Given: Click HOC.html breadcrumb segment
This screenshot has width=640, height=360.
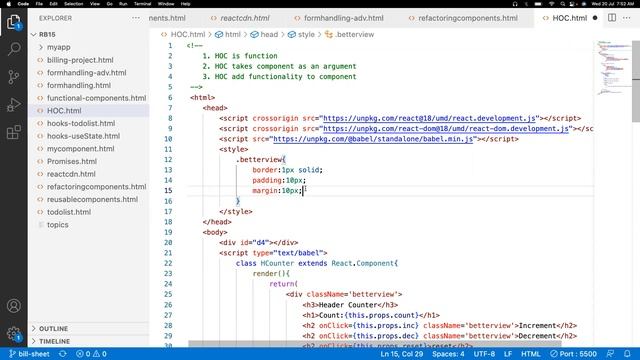Looking at the screenshot, I should [x=183, y=35].
